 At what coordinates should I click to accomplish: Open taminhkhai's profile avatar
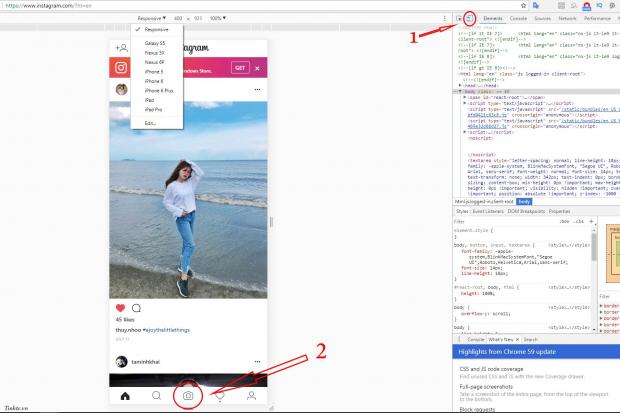pyautogui.click(x=121, y=362)
